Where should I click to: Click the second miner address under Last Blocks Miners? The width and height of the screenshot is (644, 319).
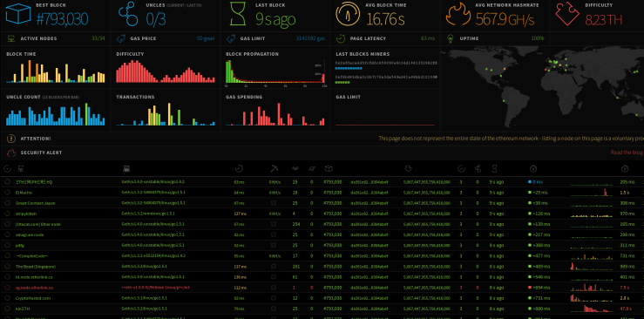[x=386, y=77]
